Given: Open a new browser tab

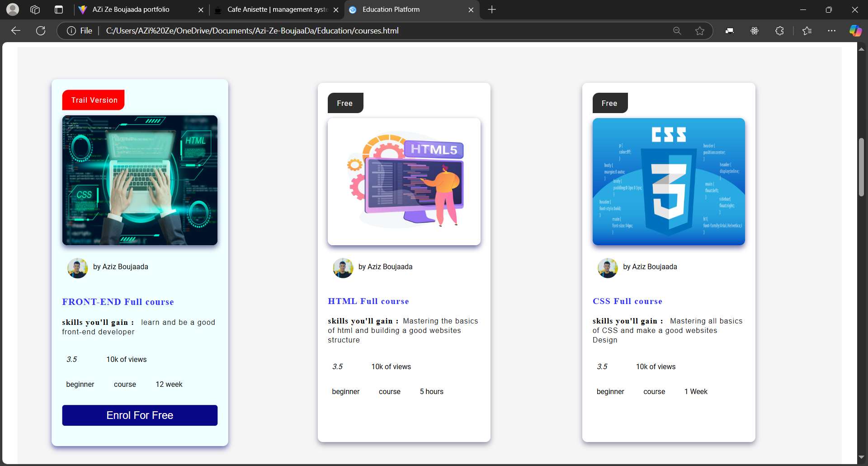Looking at the screenshot, I should coord(492,10).
